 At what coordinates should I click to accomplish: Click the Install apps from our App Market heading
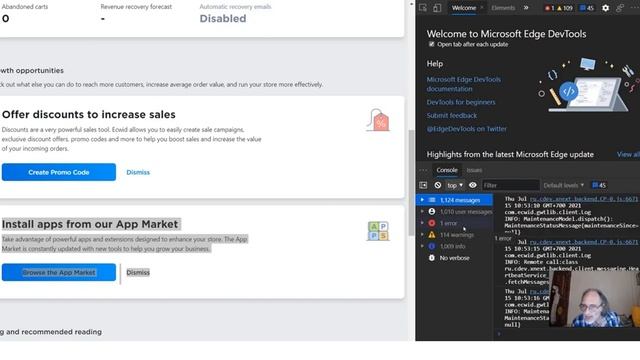(90, 224)
